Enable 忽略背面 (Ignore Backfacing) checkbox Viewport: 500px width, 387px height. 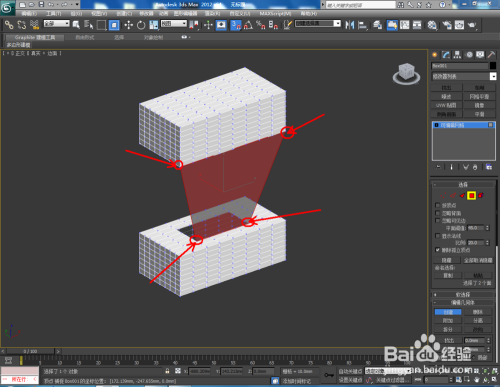(x=437, y=213)
